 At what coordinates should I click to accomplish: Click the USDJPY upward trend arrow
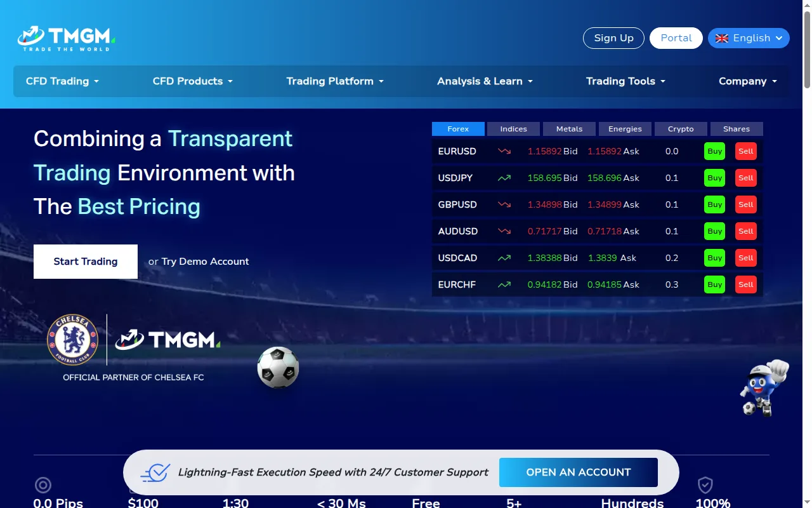[504, 178]
